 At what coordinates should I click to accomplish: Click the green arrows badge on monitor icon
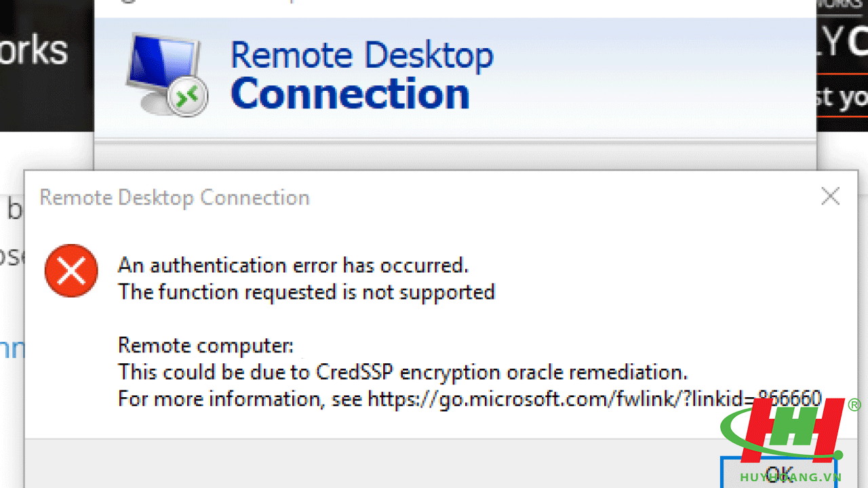187,97
